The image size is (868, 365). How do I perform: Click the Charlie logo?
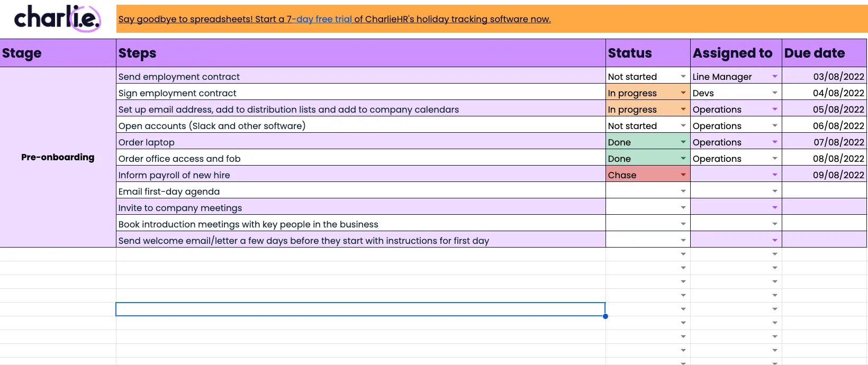click(57, 19)
